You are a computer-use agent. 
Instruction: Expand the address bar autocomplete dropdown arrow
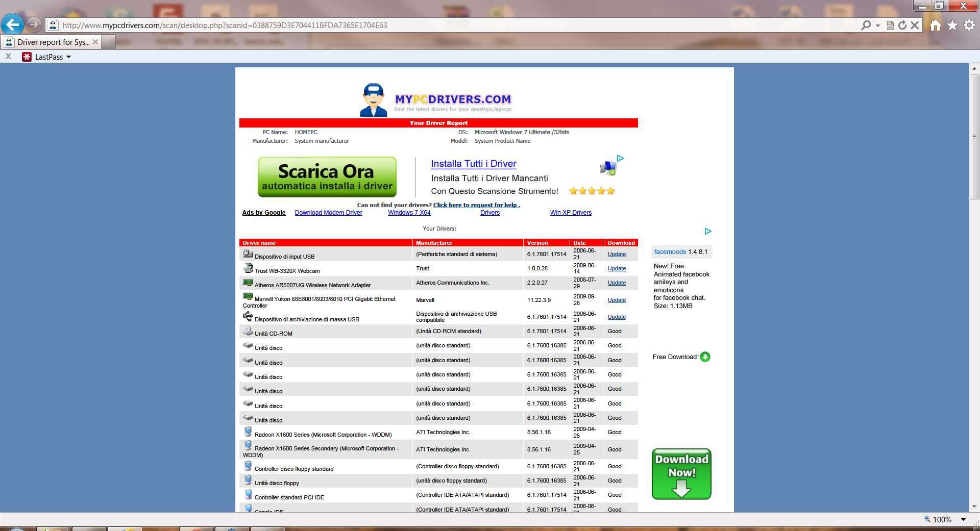coord(878,25)
